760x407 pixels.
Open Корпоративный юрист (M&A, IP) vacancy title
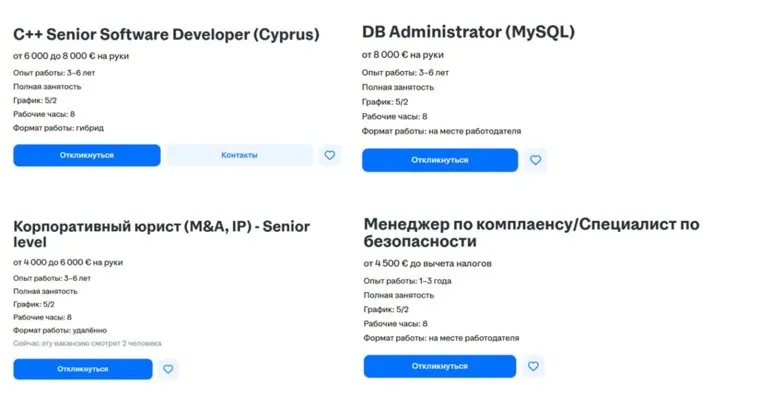point(161,234)
